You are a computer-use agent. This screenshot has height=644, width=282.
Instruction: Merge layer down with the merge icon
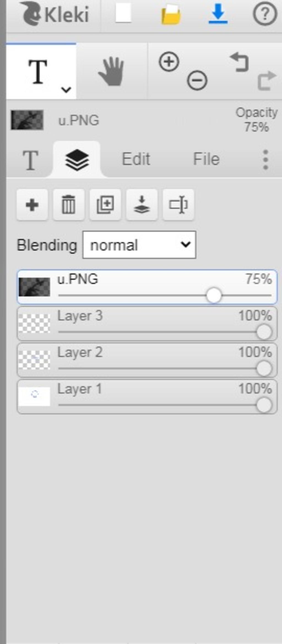(x=142, y=205)
